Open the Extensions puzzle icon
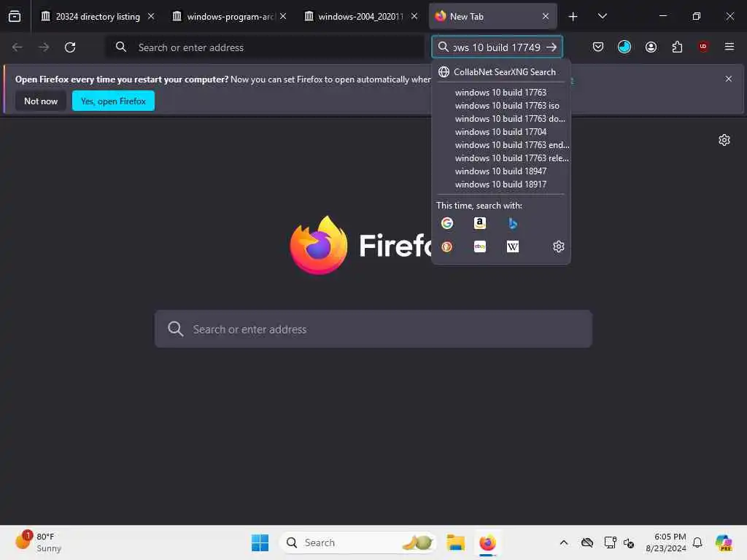The image size is (747, 560). tap(677, 47)
